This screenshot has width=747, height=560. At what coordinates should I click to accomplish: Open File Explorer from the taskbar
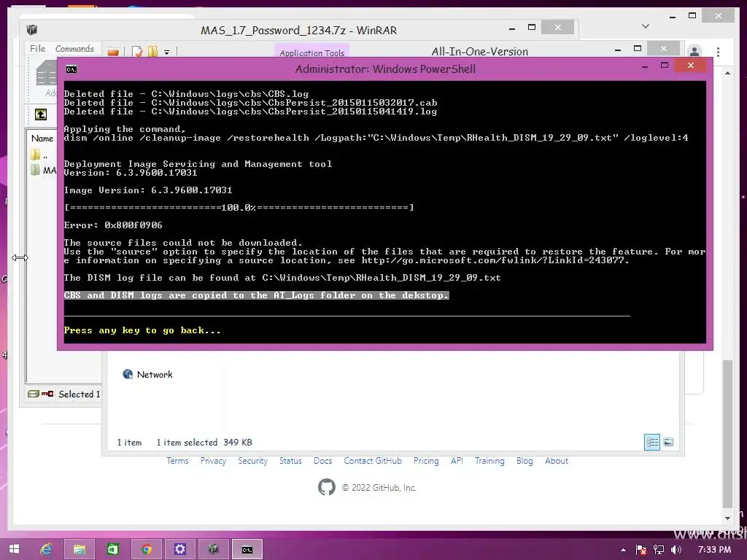point(79,549)
